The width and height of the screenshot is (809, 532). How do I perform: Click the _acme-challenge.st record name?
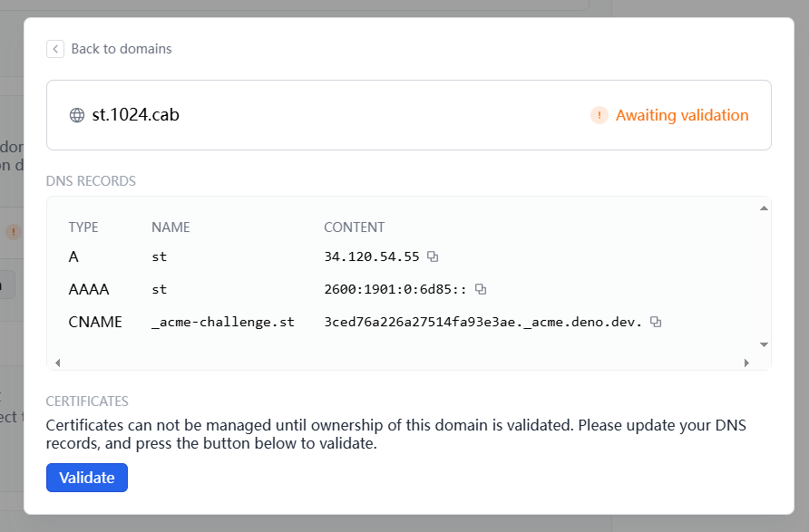coord(222,322)
